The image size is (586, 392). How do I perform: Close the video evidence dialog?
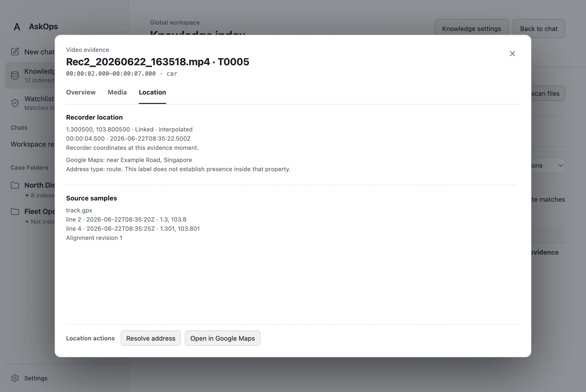tap(512, 54)
